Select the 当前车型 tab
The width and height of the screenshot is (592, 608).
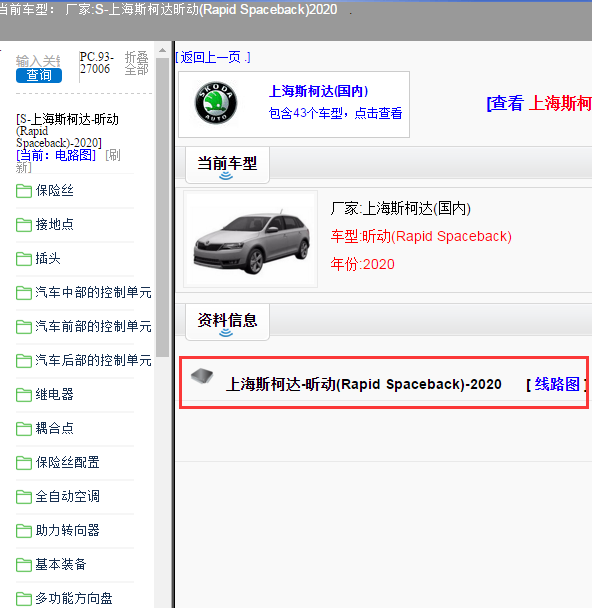coord(227,165)
